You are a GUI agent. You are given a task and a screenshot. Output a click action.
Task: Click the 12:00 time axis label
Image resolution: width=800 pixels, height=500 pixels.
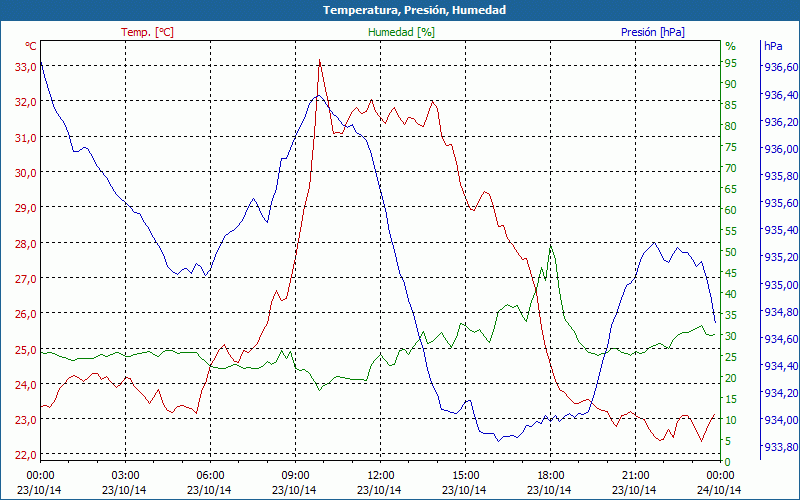381,477
